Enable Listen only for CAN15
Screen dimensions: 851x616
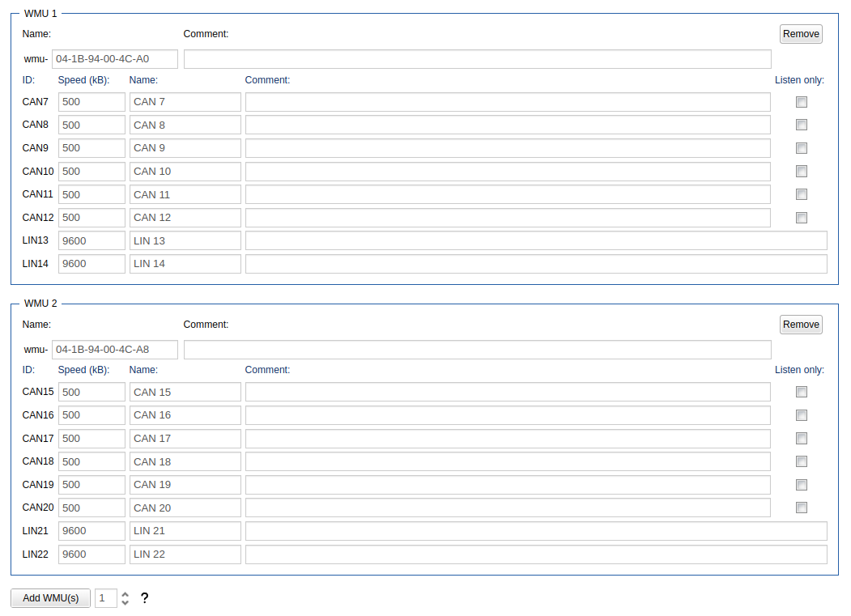point(802,392)
